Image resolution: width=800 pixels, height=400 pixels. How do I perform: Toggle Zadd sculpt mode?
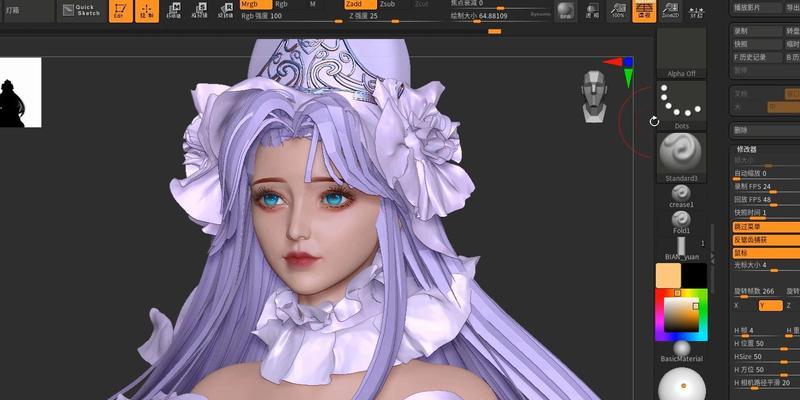coord(360,4)
